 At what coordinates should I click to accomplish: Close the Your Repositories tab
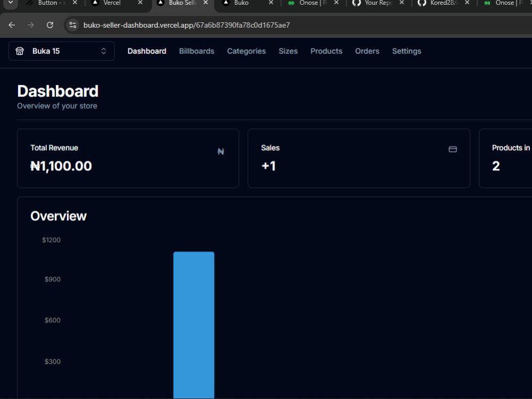[402, 2]
